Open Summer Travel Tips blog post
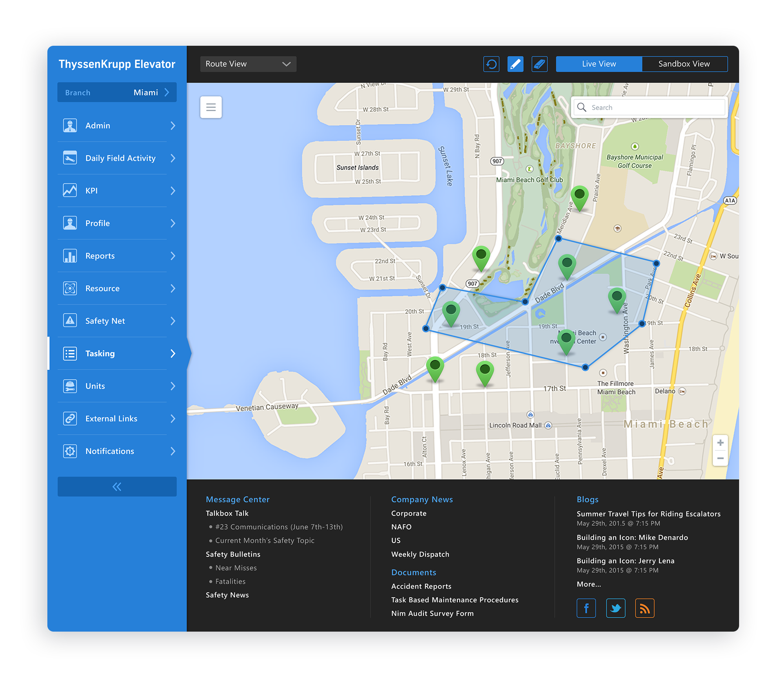The image size is (784, 679). 648,514
